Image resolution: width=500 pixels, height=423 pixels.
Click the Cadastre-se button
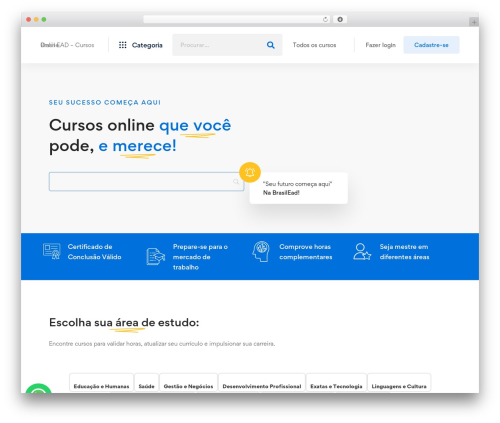tap(431, 45)
